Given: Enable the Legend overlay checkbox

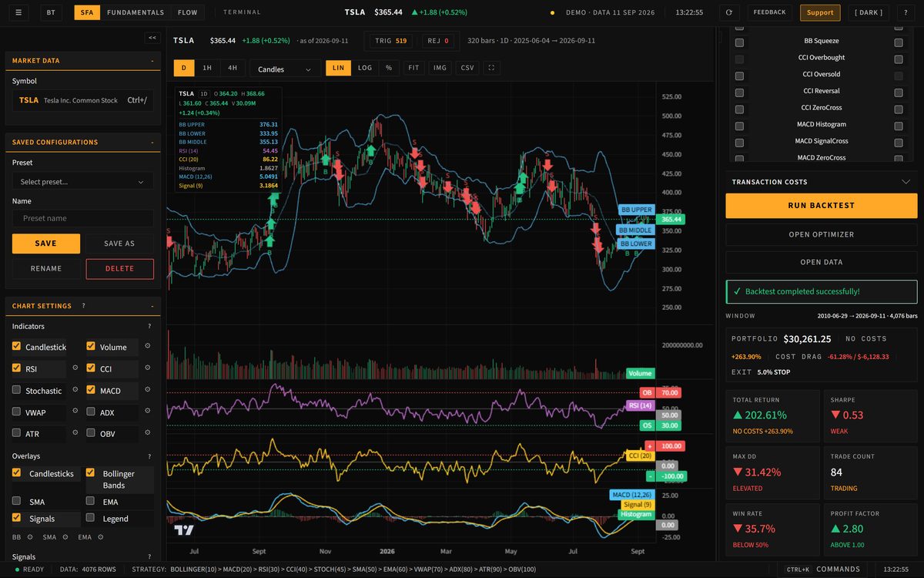Looking at the screenshot, I should (91, 519).
